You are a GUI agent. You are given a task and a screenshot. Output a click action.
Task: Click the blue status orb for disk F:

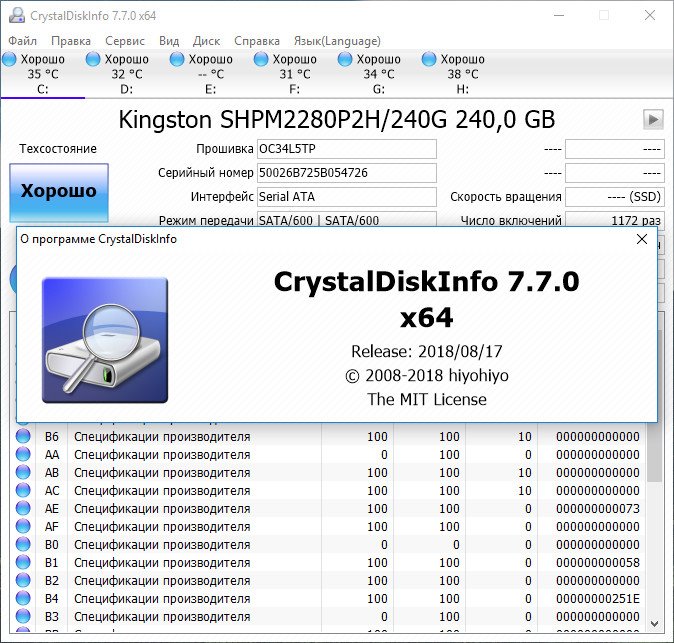[x=261, y=59]
